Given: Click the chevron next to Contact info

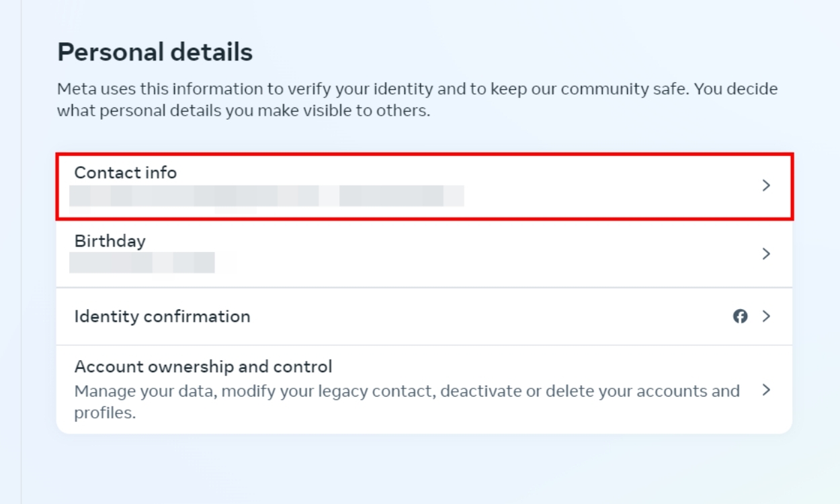Looking at the screenshot, I should 766,186.
